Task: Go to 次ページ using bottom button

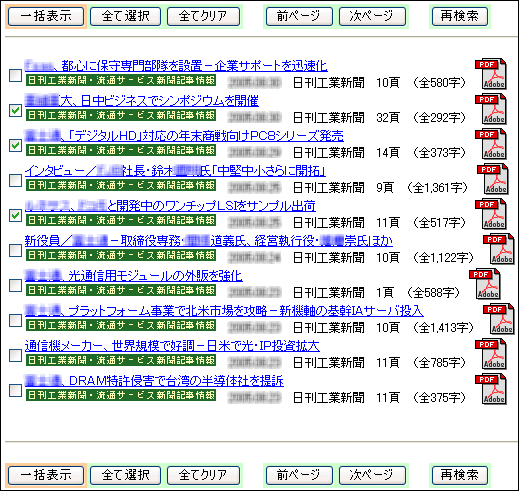Action: coord(372,475)
